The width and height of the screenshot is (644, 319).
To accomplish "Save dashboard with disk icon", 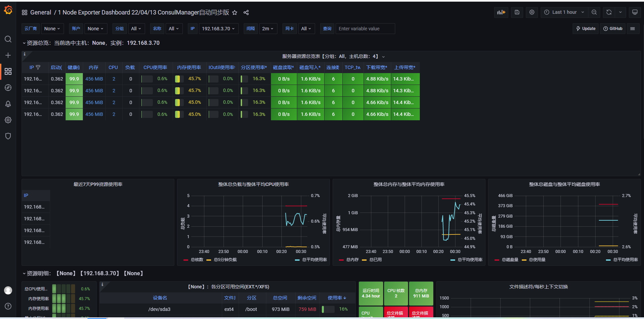I will coord(517,12).
